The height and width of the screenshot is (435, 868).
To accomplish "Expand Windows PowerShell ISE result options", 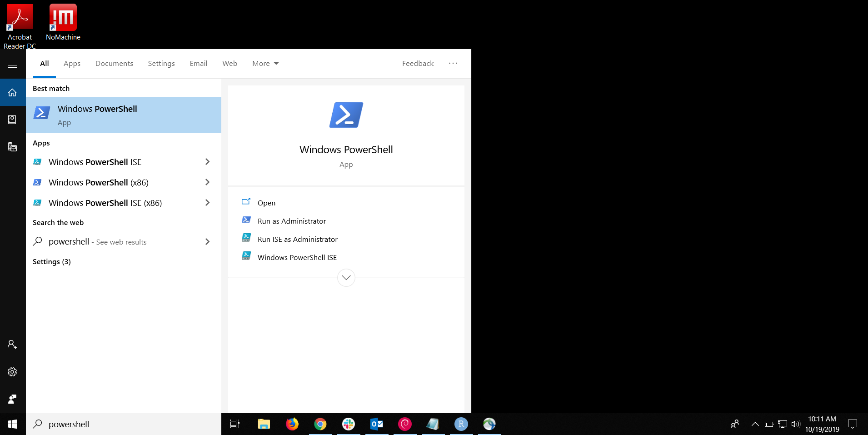I will [x=207, y=162].
